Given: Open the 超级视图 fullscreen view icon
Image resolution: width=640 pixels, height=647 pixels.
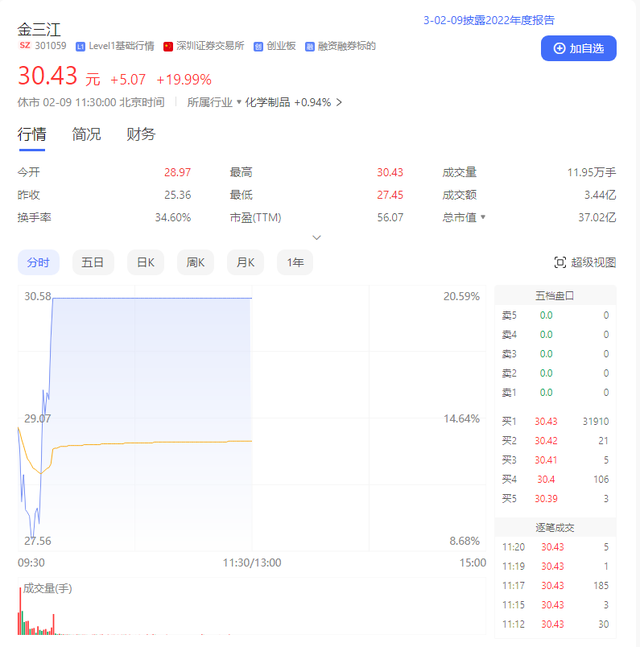Looking at the screenshot, I should click(x=560, y=262).
